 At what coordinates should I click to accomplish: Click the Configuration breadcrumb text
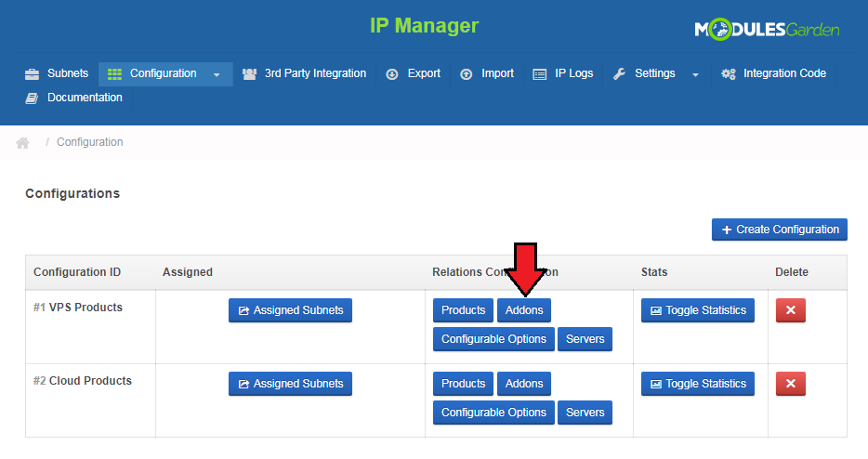click(89, 142)
